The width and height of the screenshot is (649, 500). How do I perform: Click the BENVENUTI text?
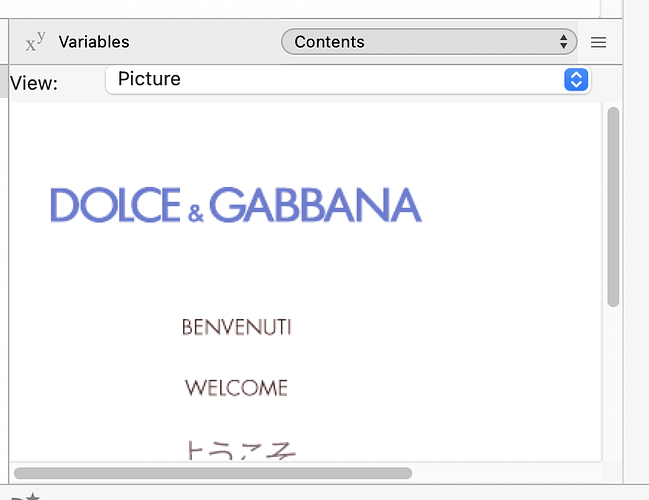tap(236, 327)
